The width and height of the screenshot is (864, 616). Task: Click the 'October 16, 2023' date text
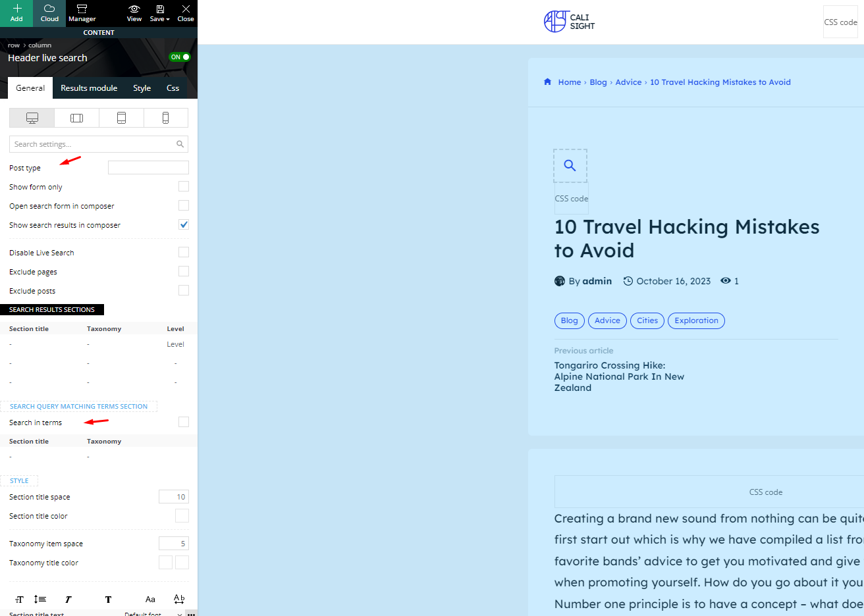(674, 281)
